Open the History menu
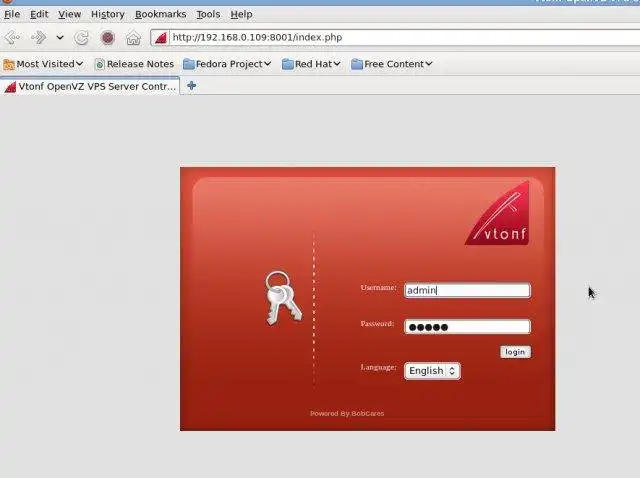 (108, 14)
